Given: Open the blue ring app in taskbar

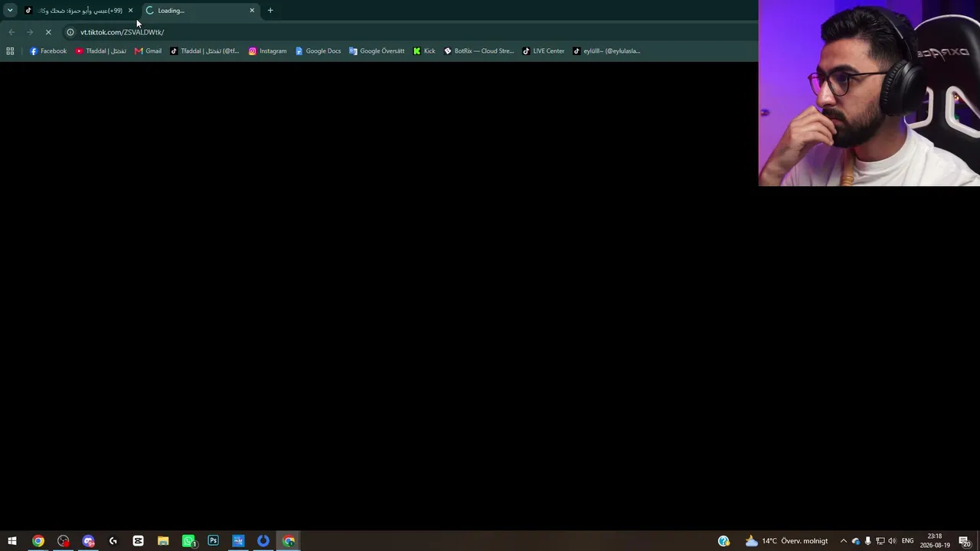Looking at the screenshot, I should 263,541.
